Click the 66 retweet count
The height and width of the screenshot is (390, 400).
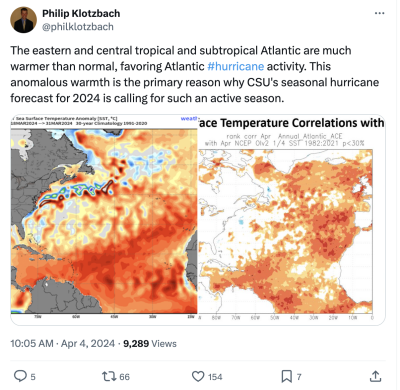[124, 377]
